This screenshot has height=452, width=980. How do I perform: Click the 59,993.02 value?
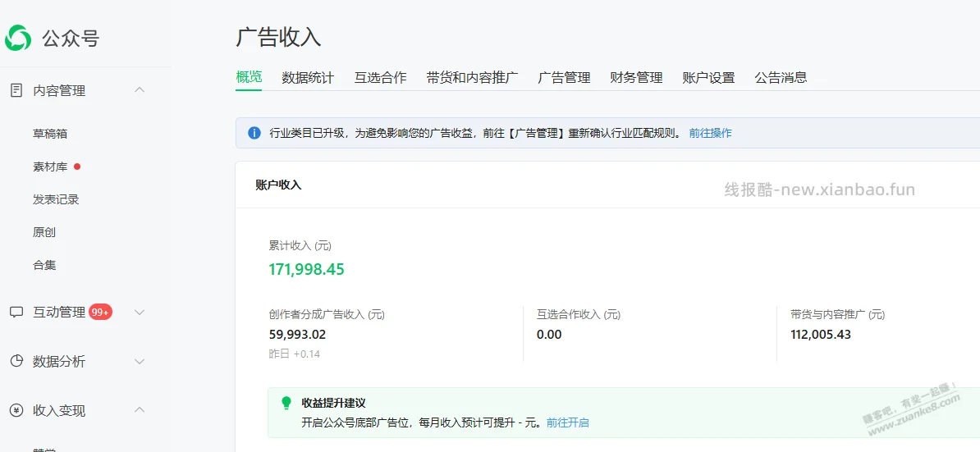point(297,335)
